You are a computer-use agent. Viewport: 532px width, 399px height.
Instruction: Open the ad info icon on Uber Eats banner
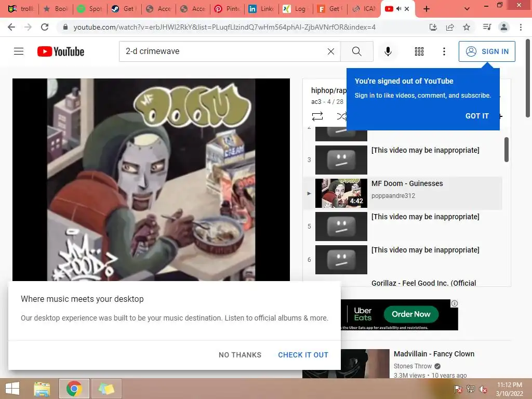tap(454, 303)
